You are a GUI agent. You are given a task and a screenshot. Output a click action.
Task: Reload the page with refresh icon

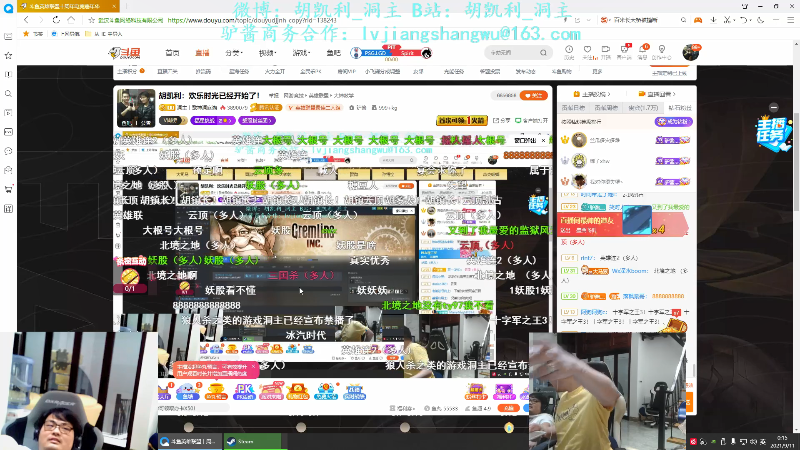(56, 20)
